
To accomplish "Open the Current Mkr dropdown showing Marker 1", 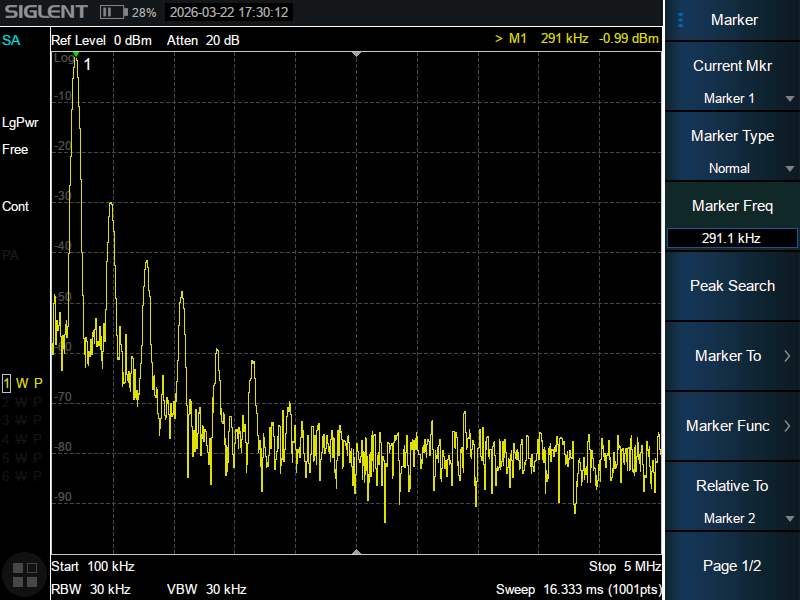I will click(732, 98).
